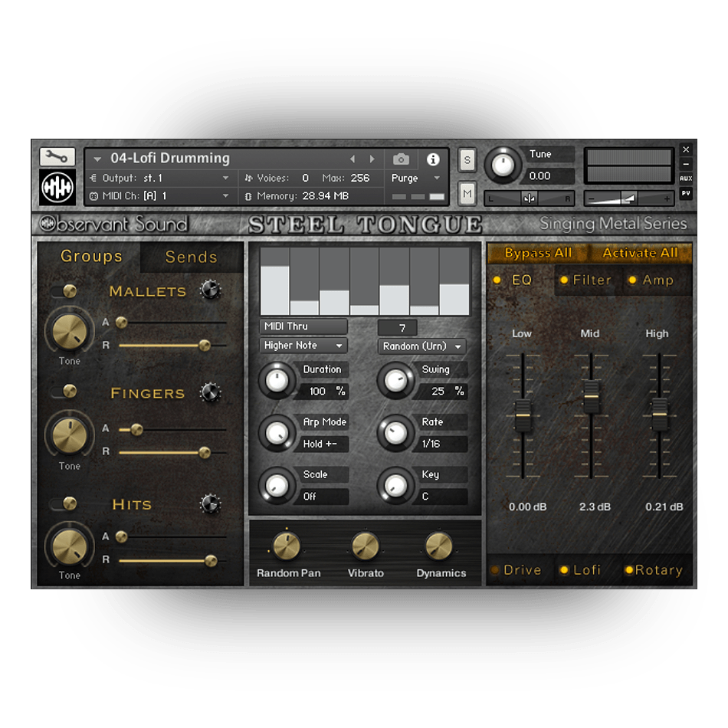The width and height of the screenshot is (728, 728).
Task: Turn the Hits Tone knob
Action: pyautogui.click(x=70, y=546)
